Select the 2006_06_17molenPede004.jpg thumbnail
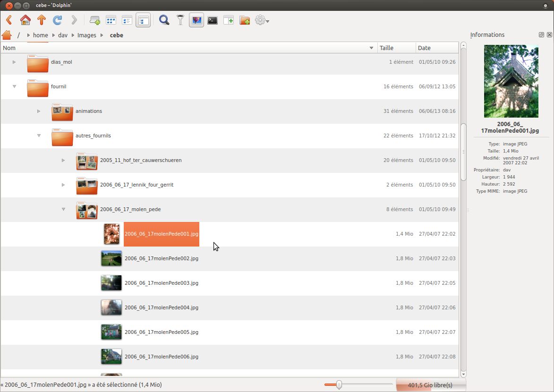The image size is (554, 392). click(x=111, y=307)
